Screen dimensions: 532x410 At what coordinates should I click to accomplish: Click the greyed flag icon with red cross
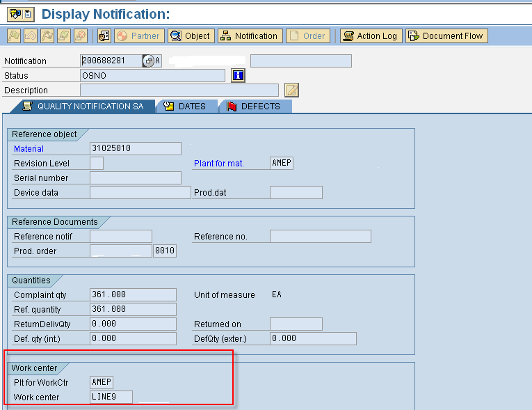(x=81, y=36)
